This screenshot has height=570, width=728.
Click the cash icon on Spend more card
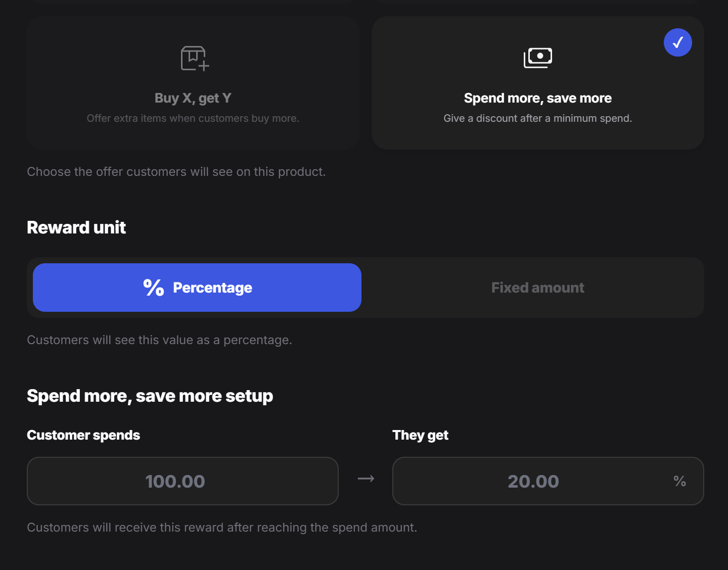tap(538, 58)
